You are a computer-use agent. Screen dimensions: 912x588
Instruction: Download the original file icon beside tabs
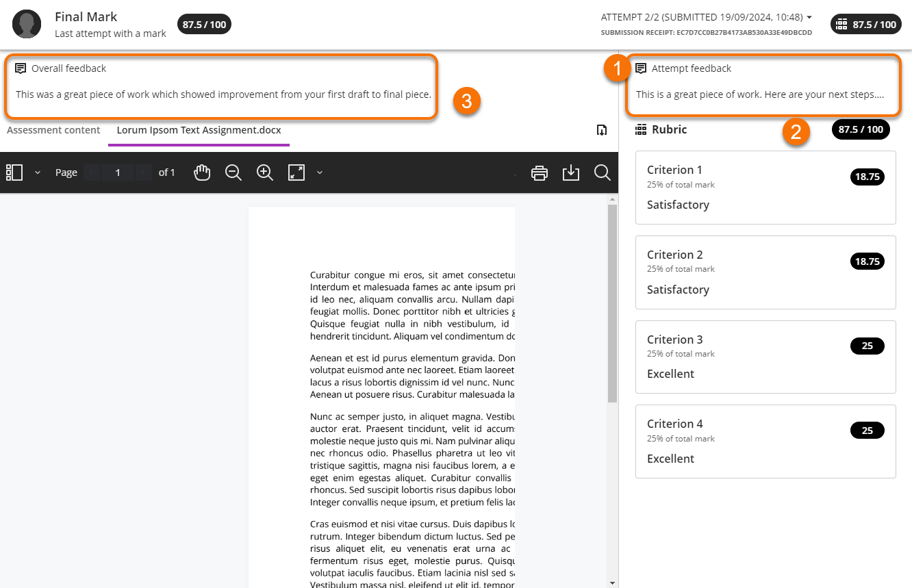pyautogui.click(x=602, y=130)
